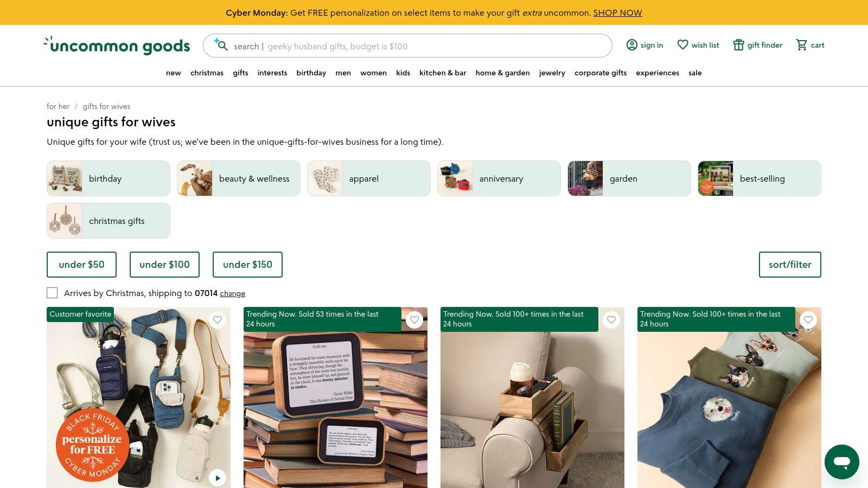Select the under $50 price filter

(81, 265)
